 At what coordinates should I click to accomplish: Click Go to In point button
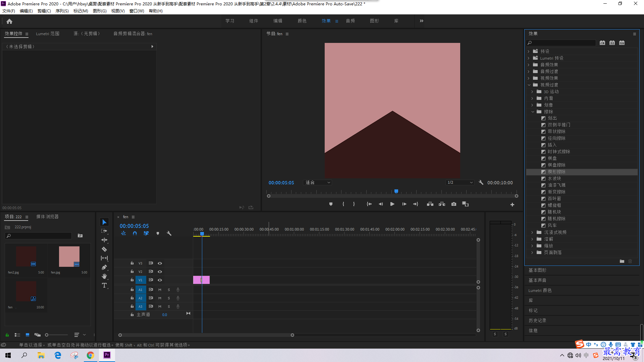pos(369,204)
